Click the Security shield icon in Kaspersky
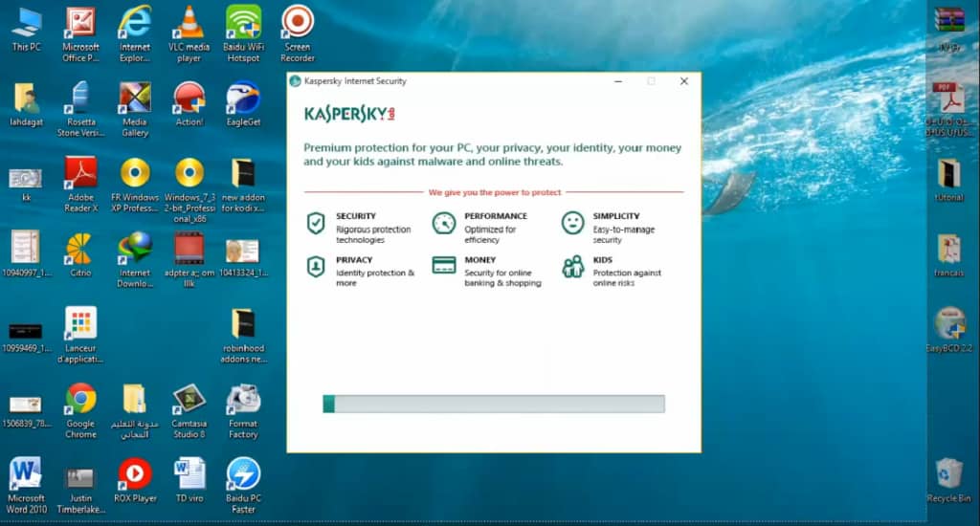This screenshot has height=526, width=980. [315, 223]
